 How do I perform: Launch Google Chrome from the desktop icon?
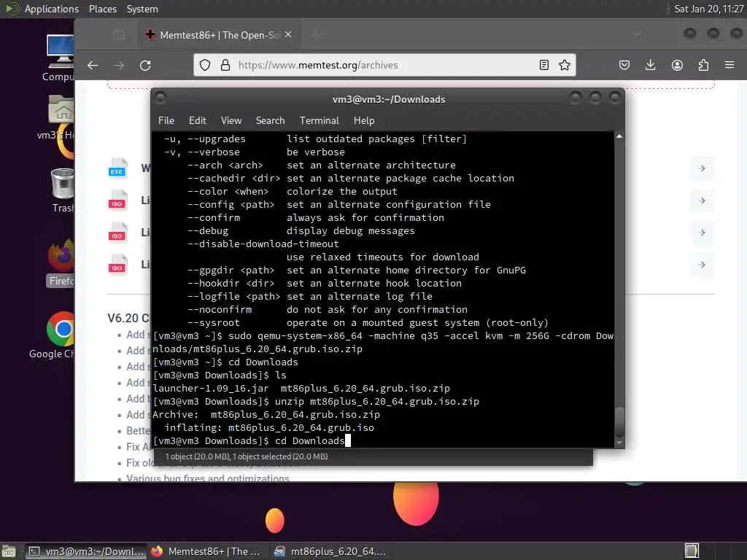click(53, 335)
